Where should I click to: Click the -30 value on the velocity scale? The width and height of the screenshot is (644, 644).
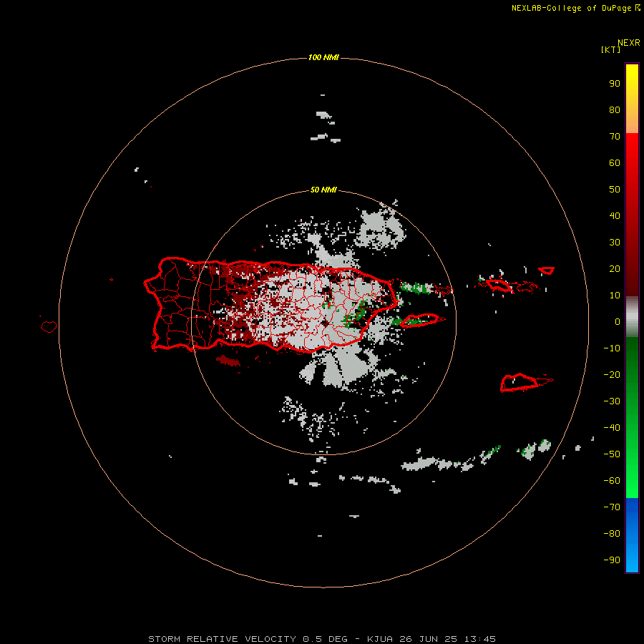(x=612, y=401)
